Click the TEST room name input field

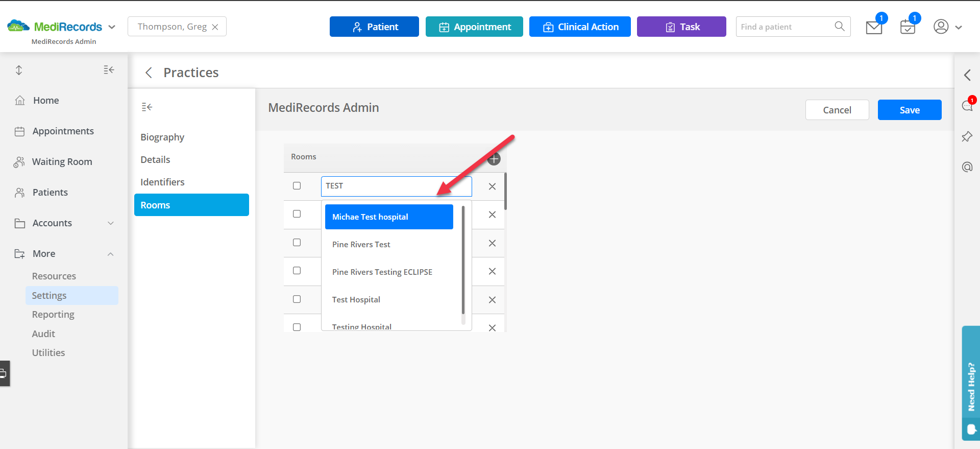click(x=396, y=186)
